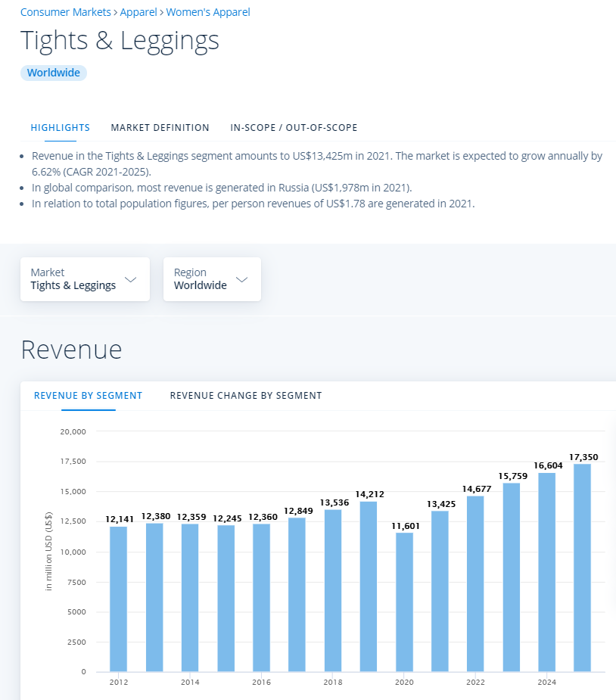Click the 2020 bar showing 11,601
Viewport: 616px width, 700px height.
point(405,602)
